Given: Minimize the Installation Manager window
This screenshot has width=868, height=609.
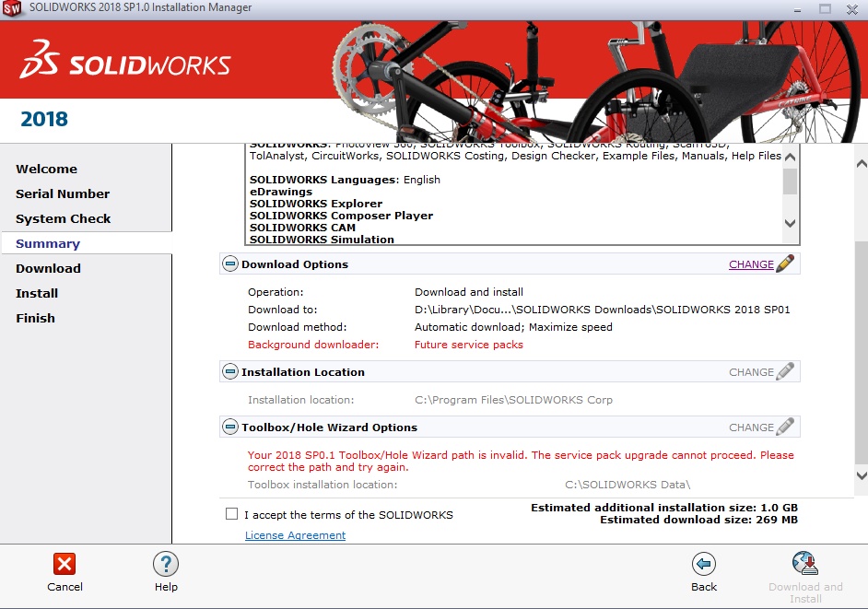Looking at the screenshot, I should (797, 9).
